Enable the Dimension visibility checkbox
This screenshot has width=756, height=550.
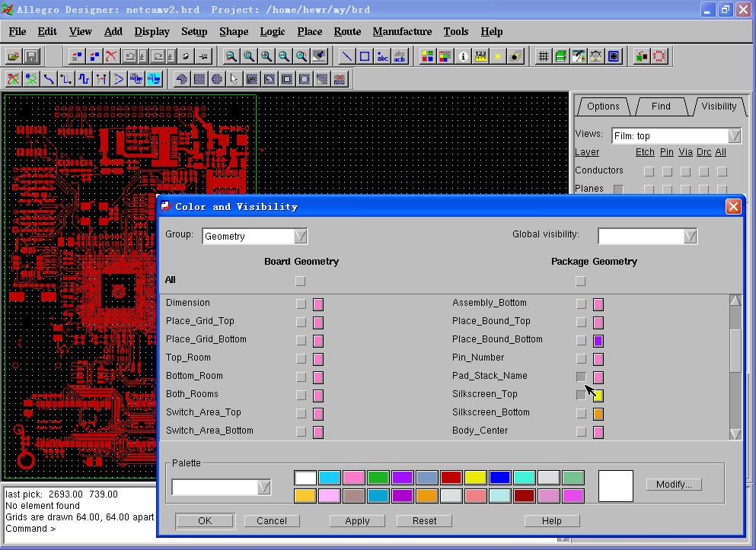pyautogui.click(x=301, y=304)
